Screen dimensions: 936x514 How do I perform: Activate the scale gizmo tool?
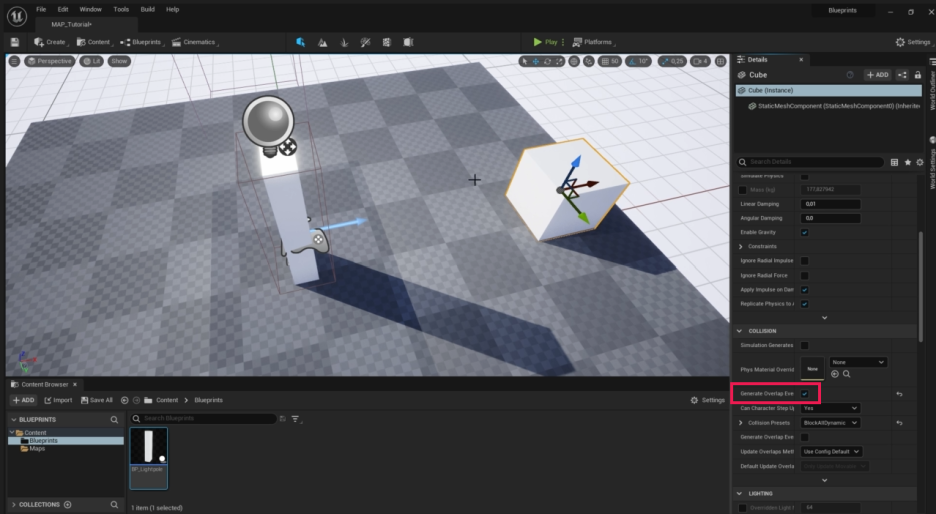pos(559,61)
